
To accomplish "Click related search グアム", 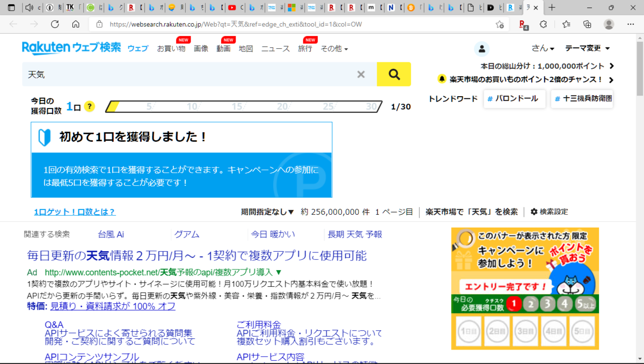I will tap(187, 235).
